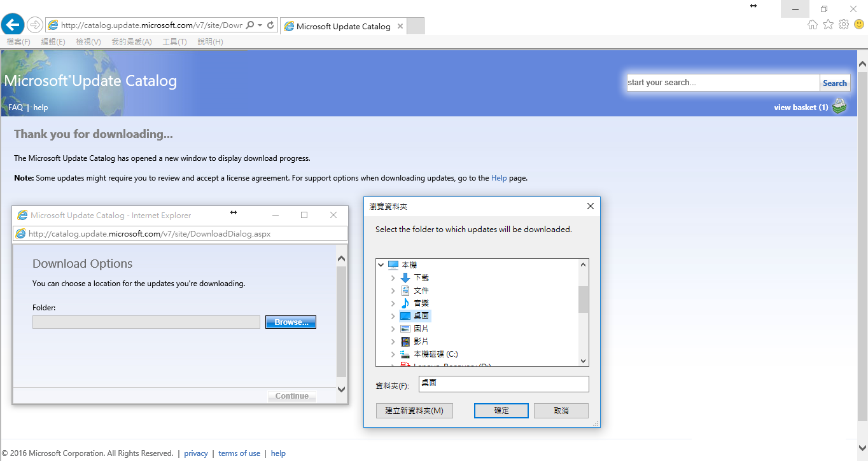868x461 pixels.
Task: Click the Browse... button
Action: point(291,322)
